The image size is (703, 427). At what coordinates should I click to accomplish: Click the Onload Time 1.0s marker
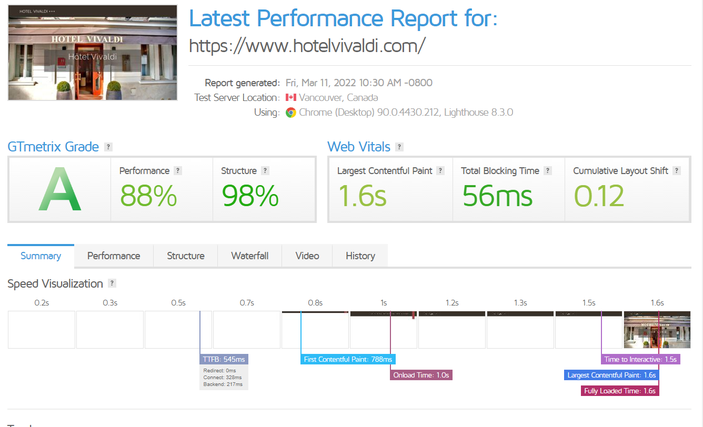coord(421,375)
